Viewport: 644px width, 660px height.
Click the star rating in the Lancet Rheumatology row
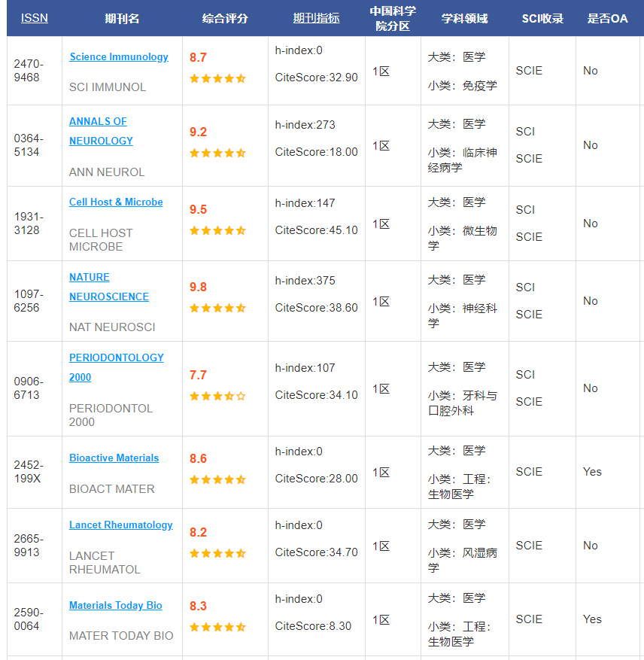(x=217, y=553)
